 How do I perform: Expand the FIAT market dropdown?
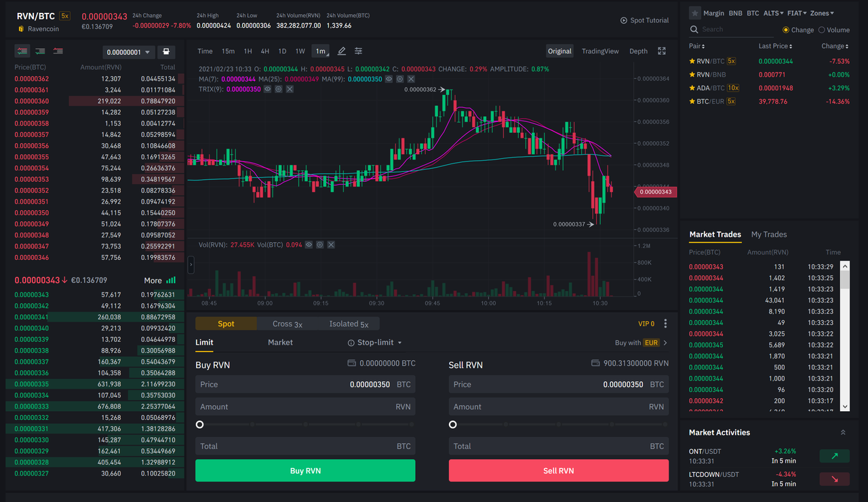point(797,13)
